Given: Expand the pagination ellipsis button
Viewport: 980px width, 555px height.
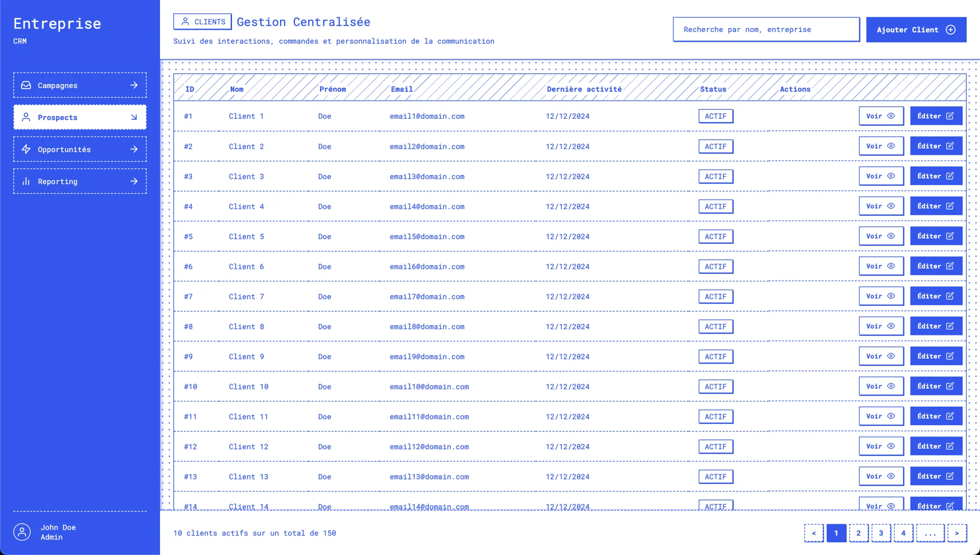Looking at the screenshot, I should [x=930, y=533].
